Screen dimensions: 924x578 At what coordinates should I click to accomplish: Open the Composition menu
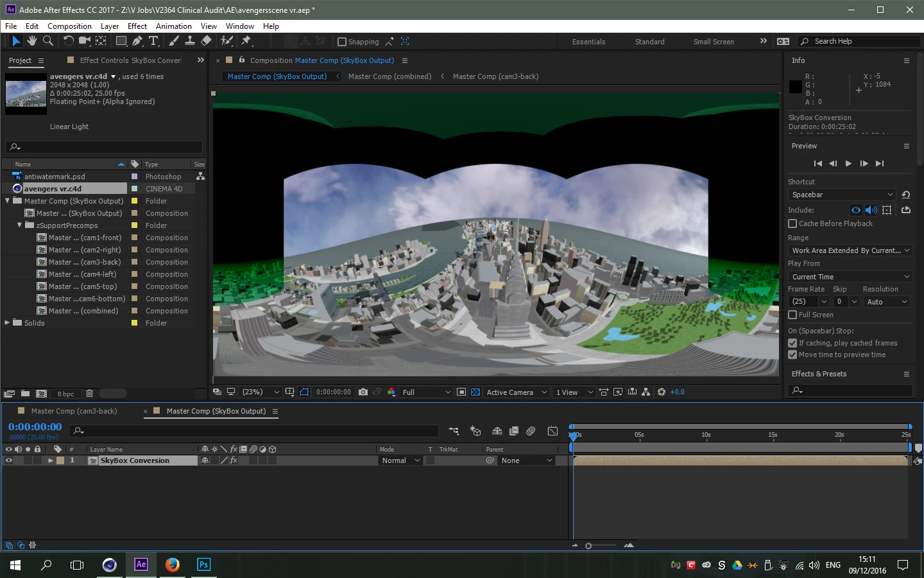(69, 26)
